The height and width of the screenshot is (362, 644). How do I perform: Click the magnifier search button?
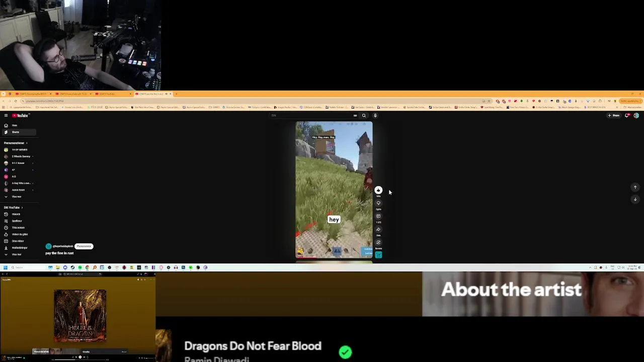pos(364,116)
